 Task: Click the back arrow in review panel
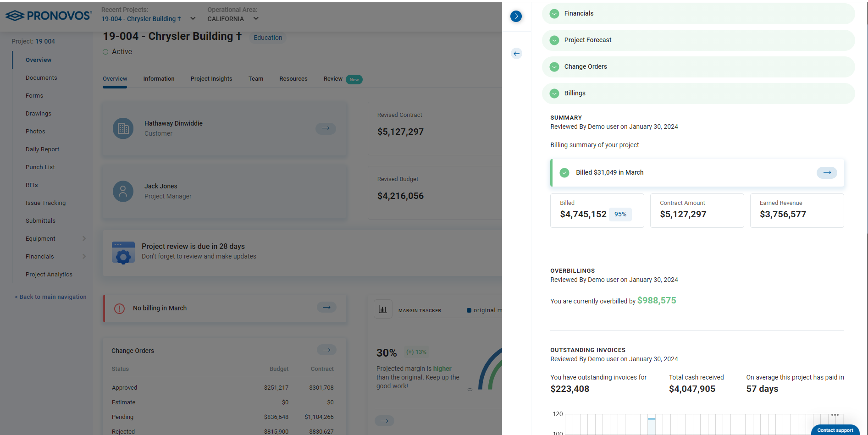click(516, 54)
